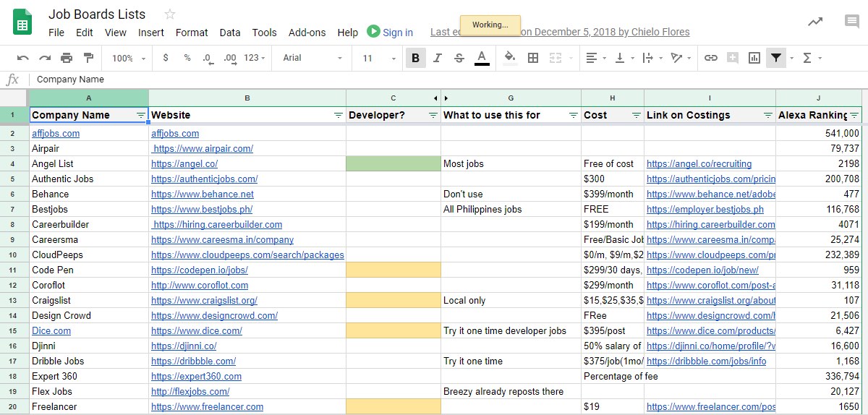Open the 100% zoom dropdown
The height and width of the screenshot is (415, 868).
[129, 58]
